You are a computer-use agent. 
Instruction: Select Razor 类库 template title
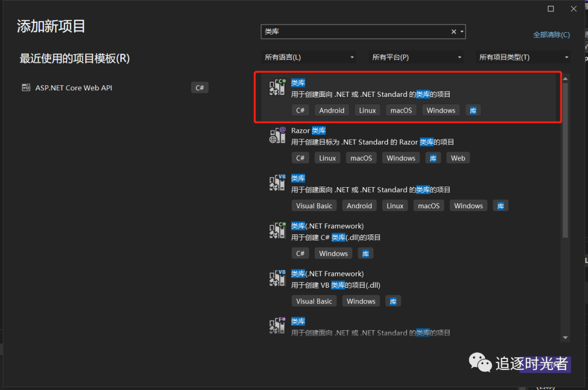click(308, 131)
